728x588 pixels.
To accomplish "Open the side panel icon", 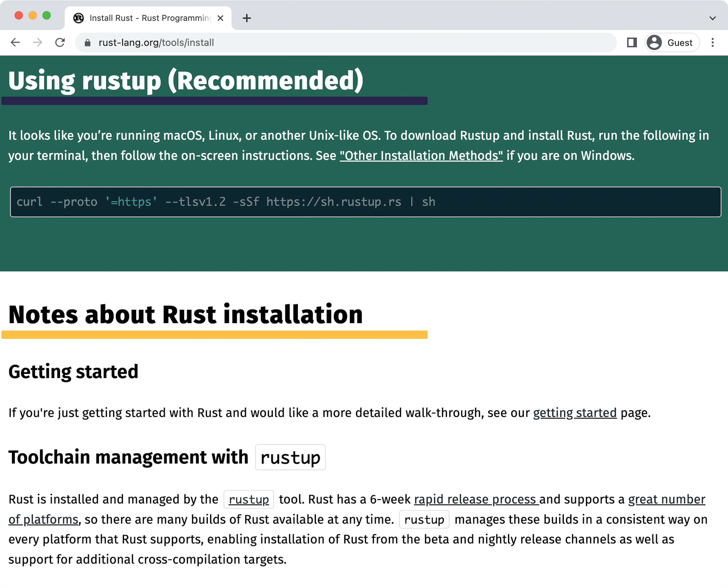I will tap(632, 43).
